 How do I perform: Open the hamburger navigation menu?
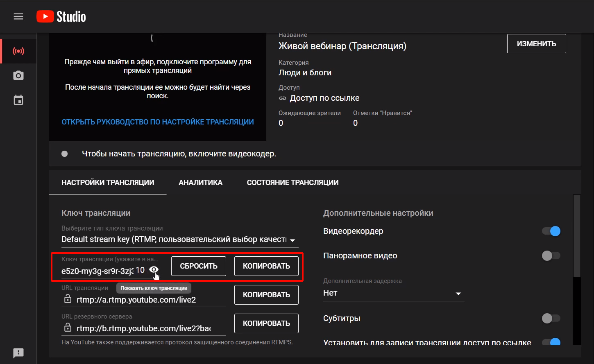(18, 16)
